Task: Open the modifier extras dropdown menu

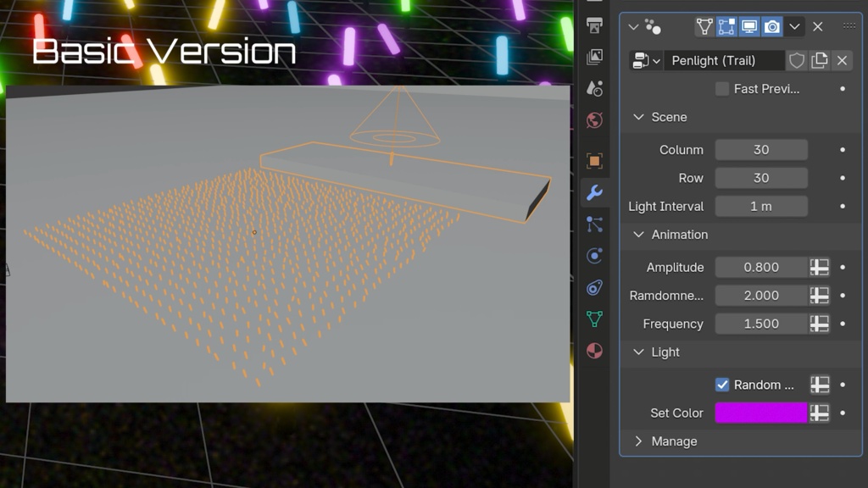Action: click(x=794, y=26)
